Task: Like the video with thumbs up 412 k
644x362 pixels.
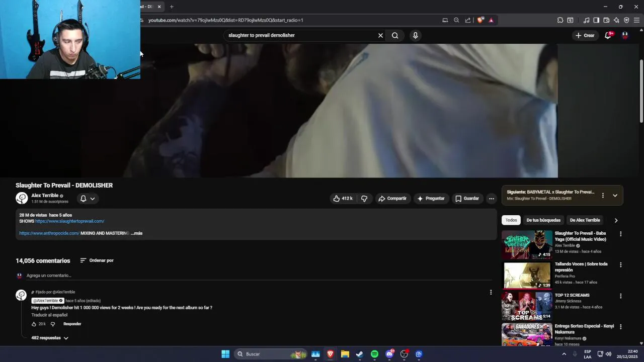Action: pyautogui.click(x=343, y=199)
